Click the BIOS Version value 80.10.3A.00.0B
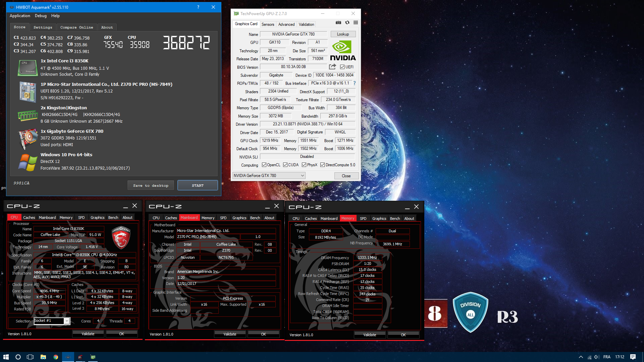644x362 pixels. tap(293, 67)
